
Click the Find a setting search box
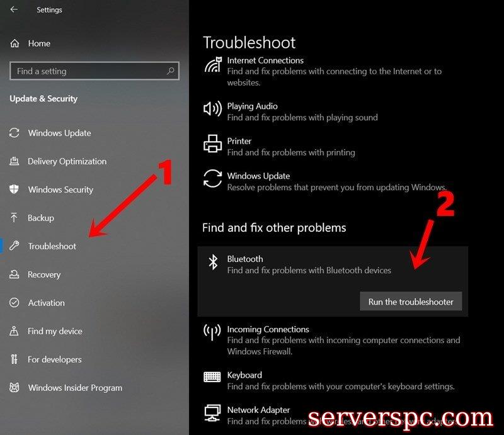click(x=94, y=71)
